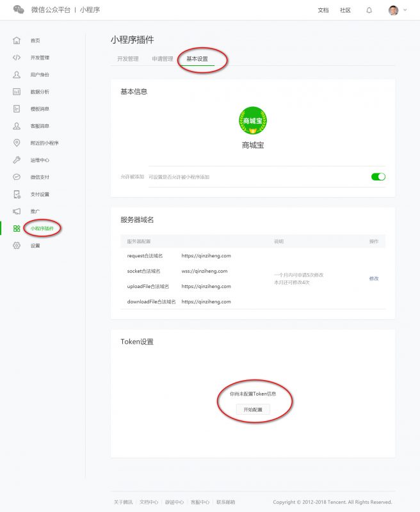
Task: Click the downloadFile合法域名 row label
Action: click(x=151, y=301)
